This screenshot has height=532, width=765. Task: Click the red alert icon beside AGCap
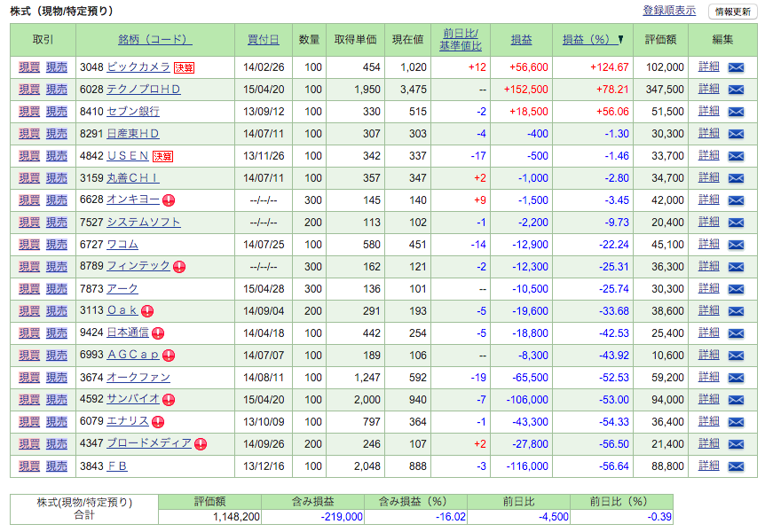point(169,356)
